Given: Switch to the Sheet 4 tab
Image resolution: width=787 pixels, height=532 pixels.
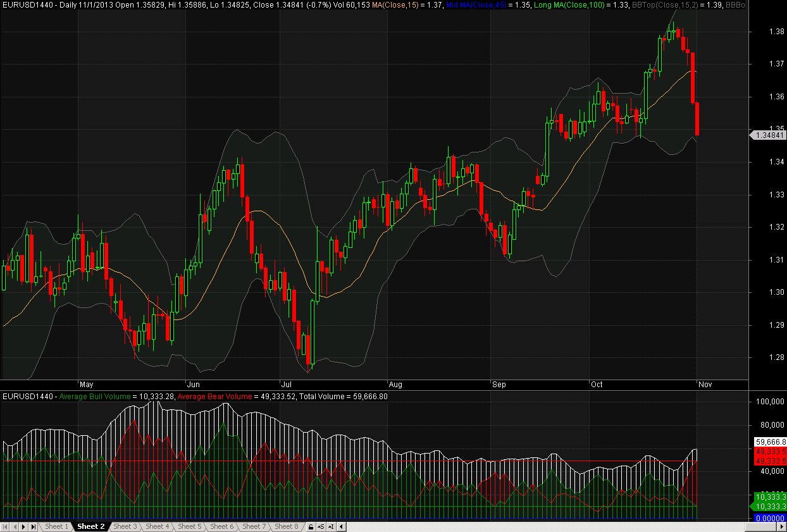Looking at the screenshot, I should pos(158,526).
